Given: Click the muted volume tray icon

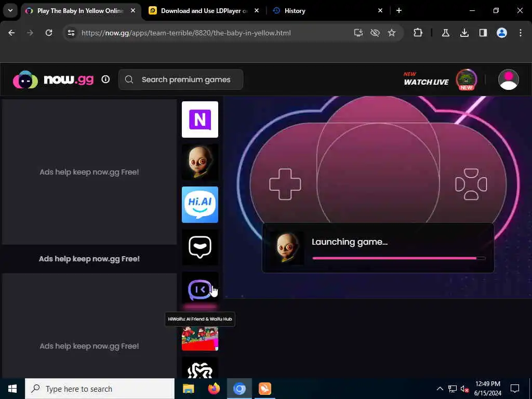Looking at the screenshot, I should pos(464,389).
